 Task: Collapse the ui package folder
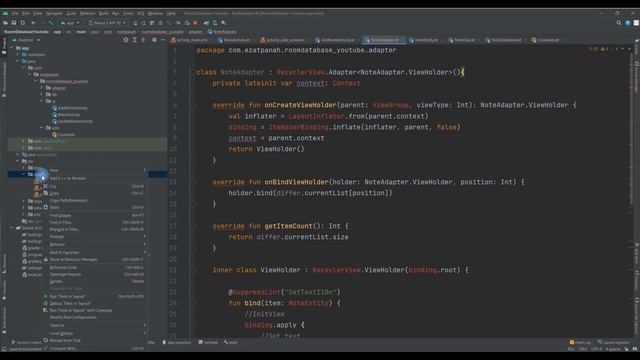[x=42, y=101]
